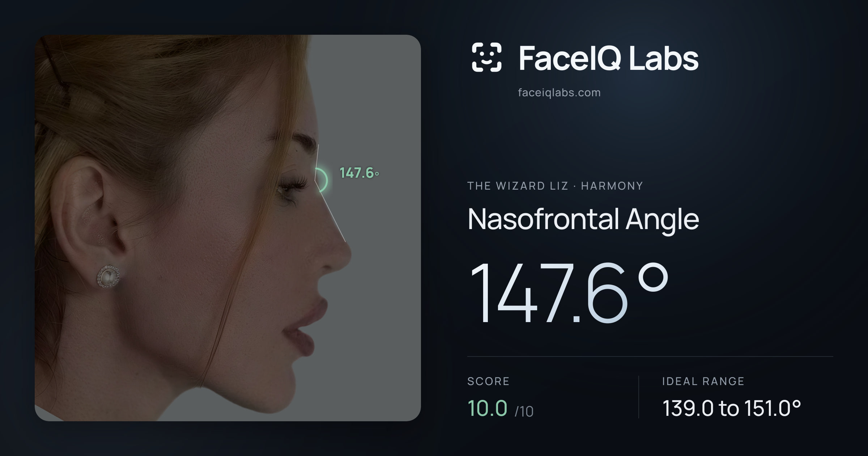Click the profile photo thumbnail

coord(228,228)
